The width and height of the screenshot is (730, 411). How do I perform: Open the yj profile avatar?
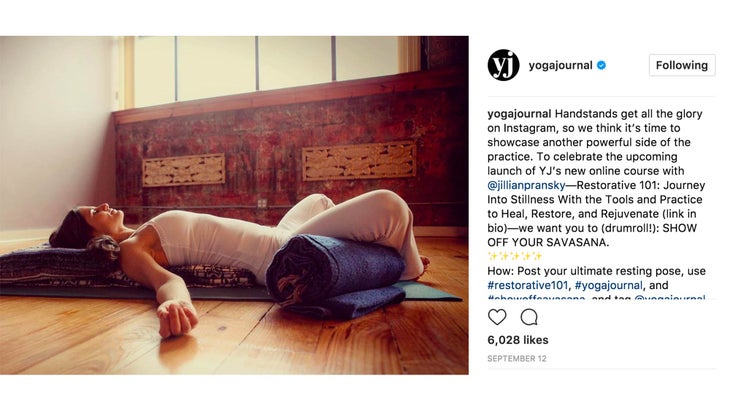[x=503, y=65]
